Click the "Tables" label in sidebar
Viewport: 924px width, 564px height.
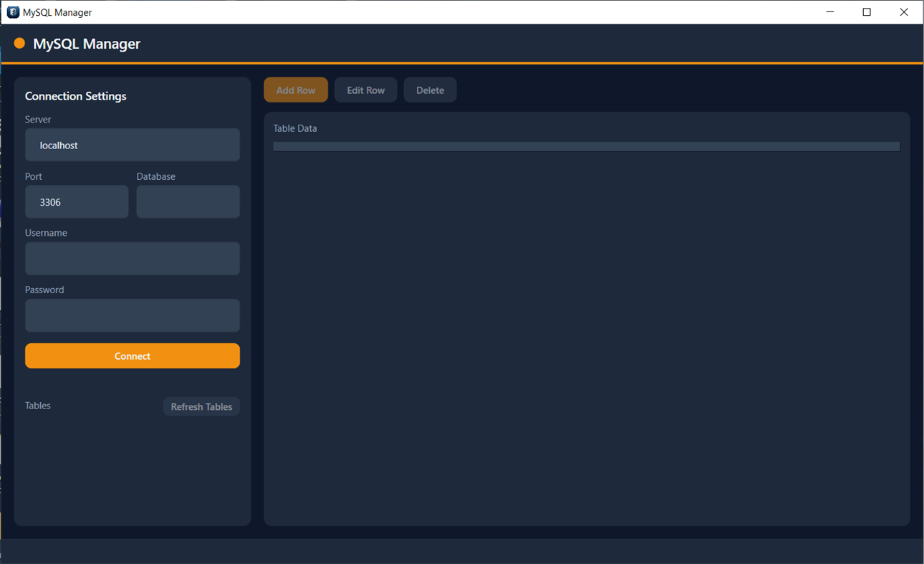38,406
